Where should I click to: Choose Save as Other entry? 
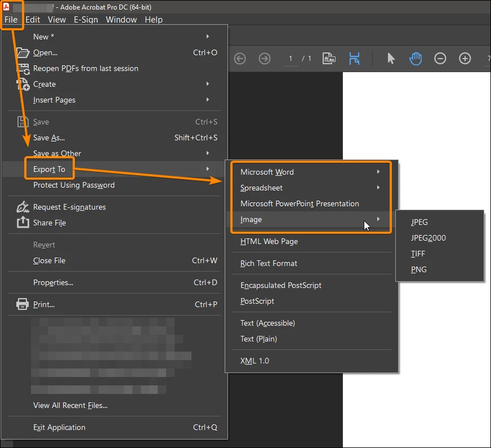(115, 153)
